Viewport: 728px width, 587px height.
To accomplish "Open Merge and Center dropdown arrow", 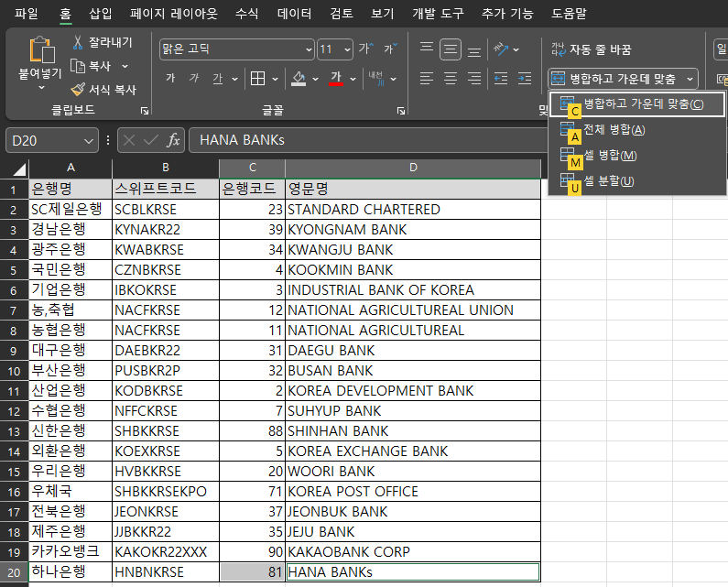I will point(690,79).
